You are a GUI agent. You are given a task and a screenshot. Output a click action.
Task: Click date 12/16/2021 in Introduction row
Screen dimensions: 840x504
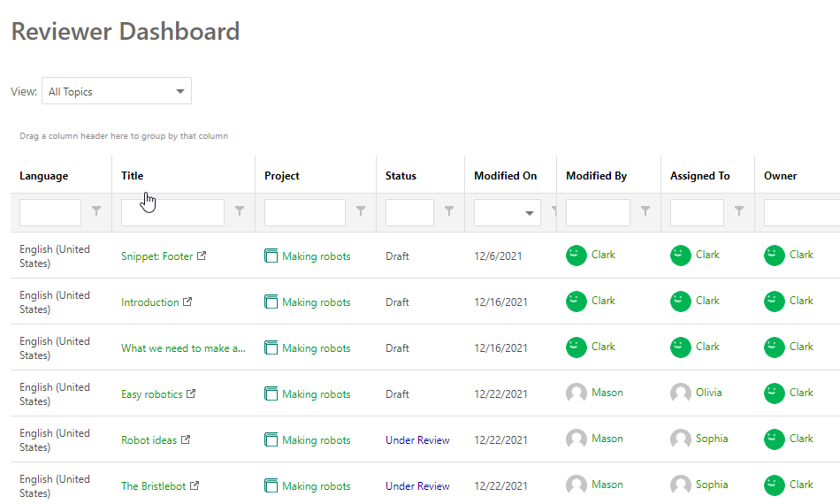(500, 302)
